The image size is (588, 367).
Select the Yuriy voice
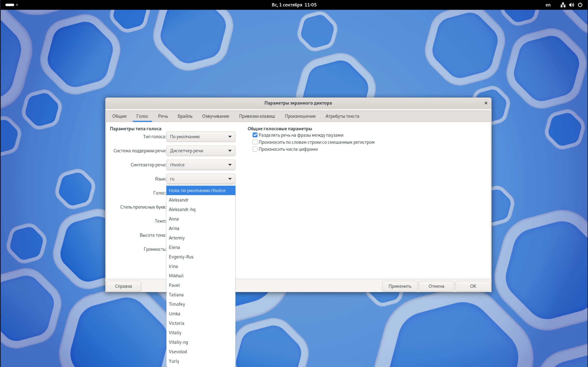pos(201,361)
